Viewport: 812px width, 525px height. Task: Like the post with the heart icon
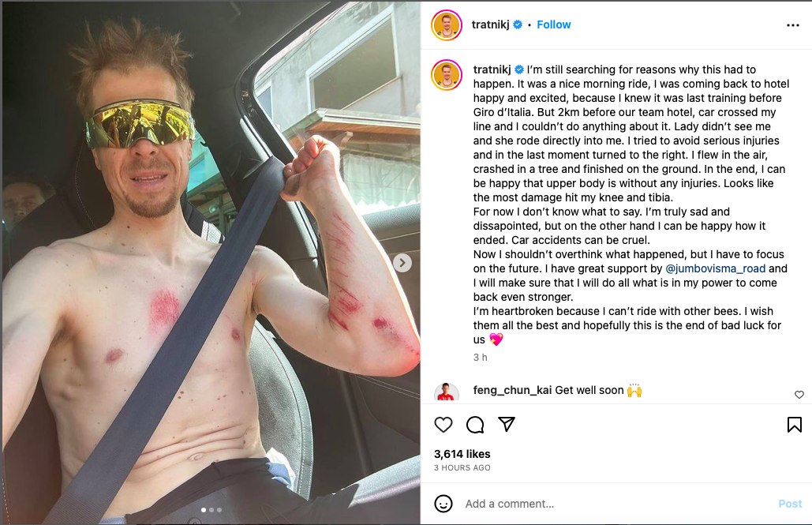[443, 425]
